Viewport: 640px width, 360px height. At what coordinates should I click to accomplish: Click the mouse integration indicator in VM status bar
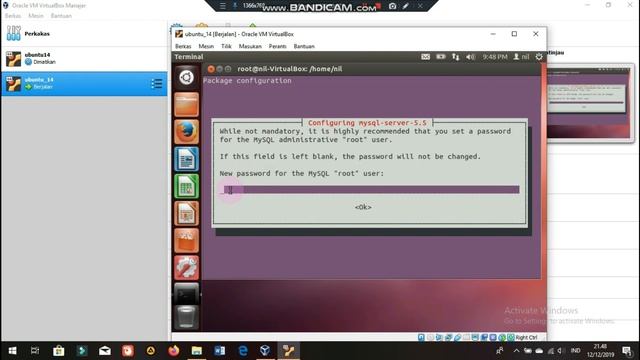502,337
